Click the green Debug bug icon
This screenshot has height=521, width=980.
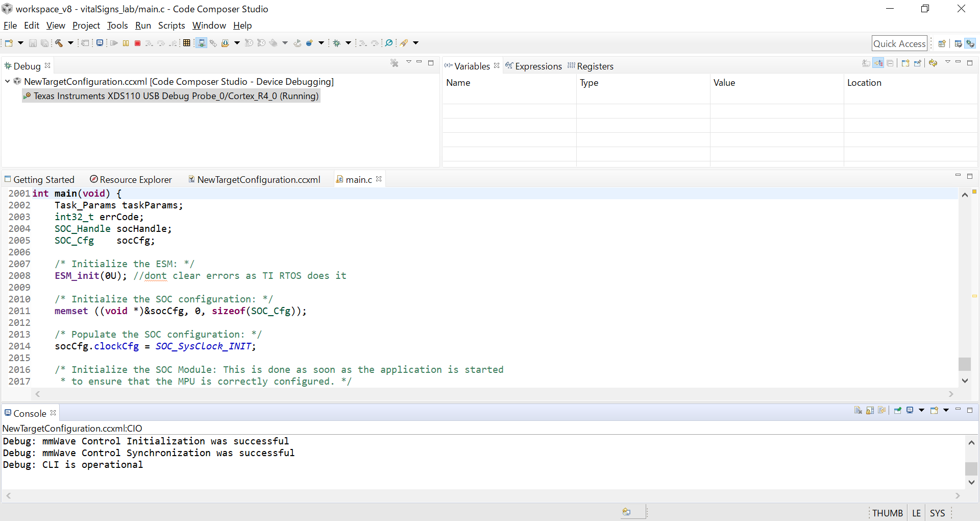[x=337, y=43]
